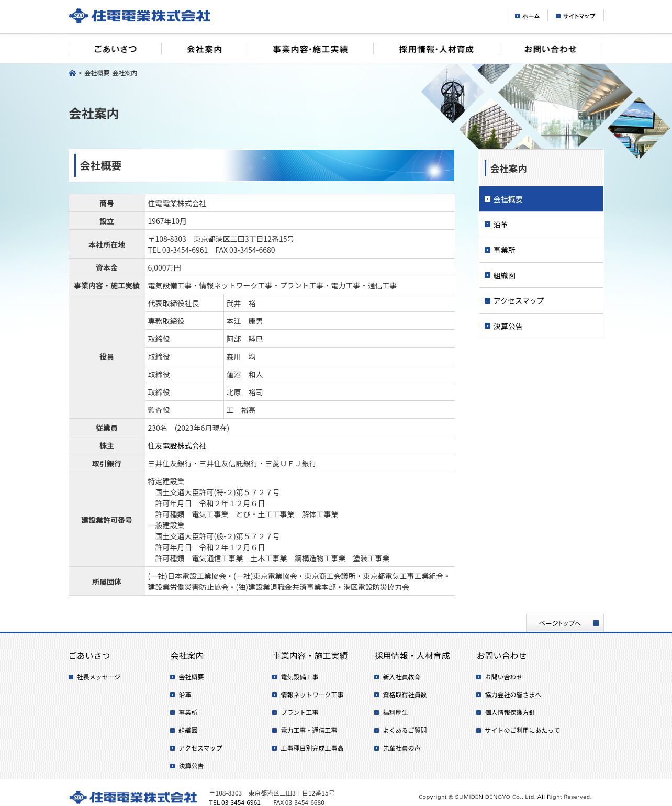Open footer link アクセスマップ
The image size is (672, 806).
click(200, 748)
